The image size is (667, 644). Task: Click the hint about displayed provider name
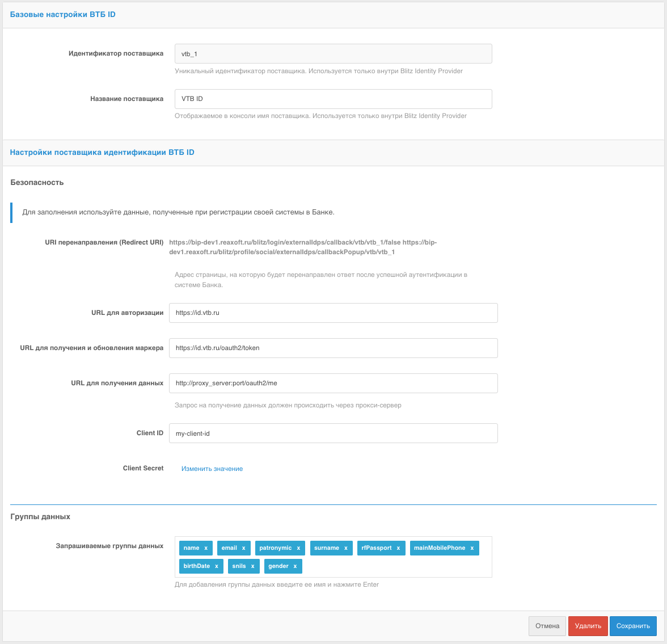coord(321,116)
